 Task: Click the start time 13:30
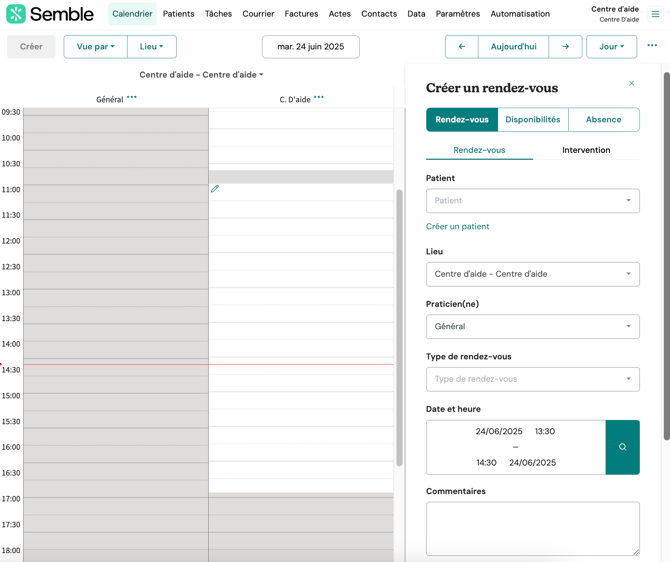tap(545, 431)
